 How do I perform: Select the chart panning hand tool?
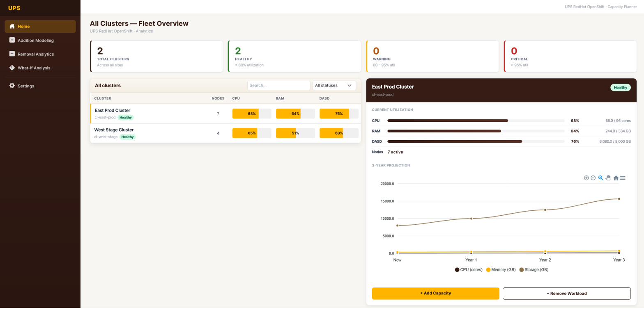coord(608,178)
